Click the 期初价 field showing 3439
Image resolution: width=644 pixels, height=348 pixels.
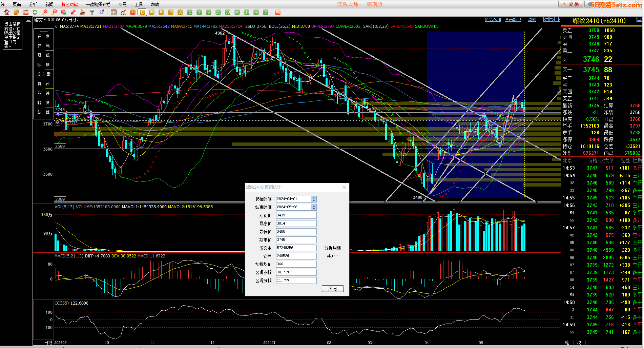296,215
